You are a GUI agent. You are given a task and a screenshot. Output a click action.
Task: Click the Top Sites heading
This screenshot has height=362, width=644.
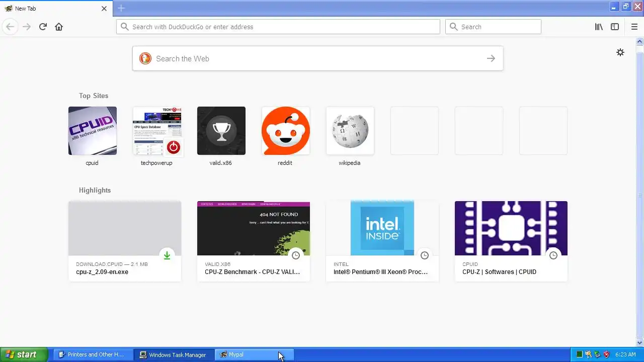point(94,96)
